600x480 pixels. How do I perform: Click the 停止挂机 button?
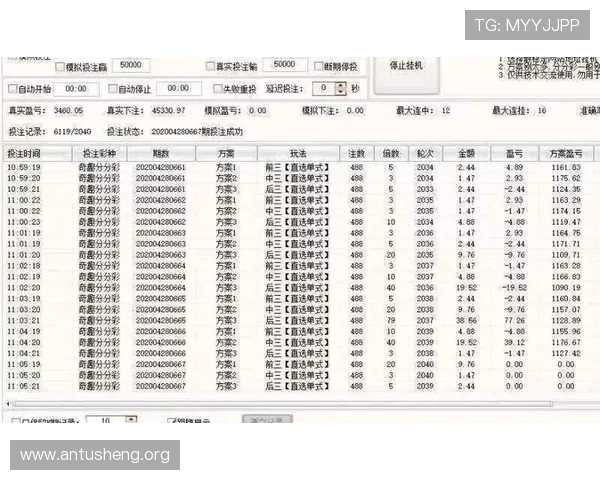click(406, 75)
